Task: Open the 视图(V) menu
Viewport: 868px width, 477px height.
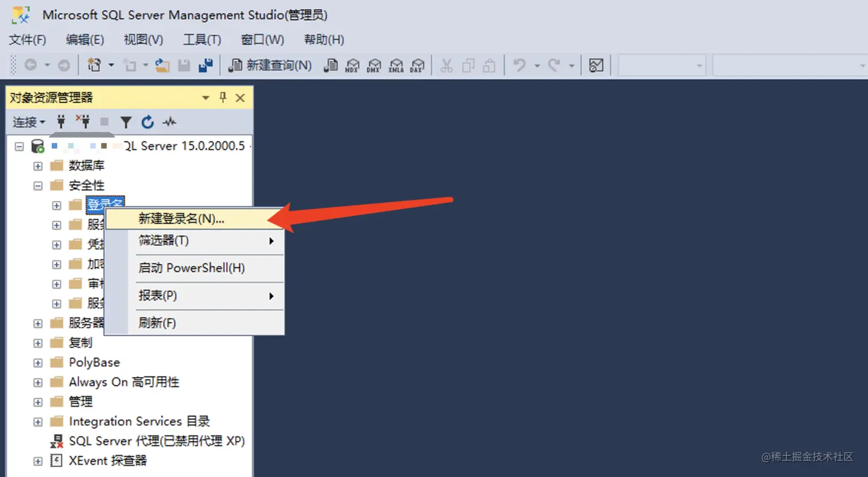Action: pyautogui.click(x=144, y=40)
